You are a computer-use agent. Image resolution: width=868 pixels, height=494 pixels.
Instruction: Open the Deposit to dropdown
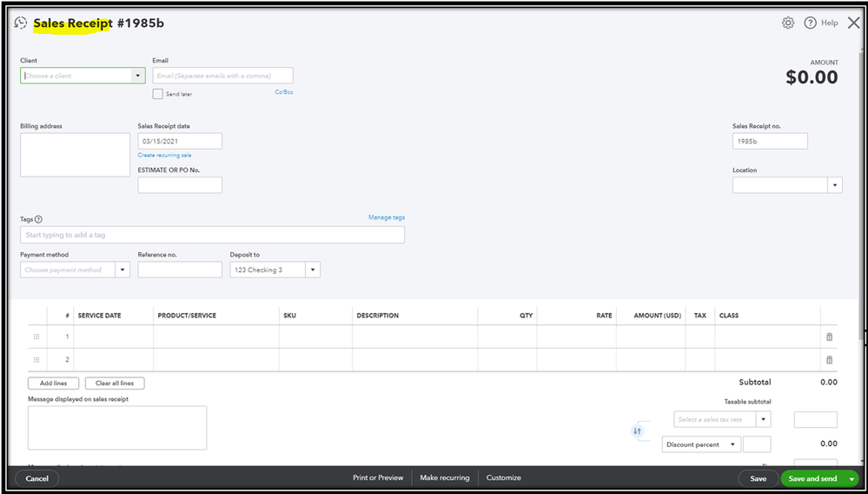(312, 270)
